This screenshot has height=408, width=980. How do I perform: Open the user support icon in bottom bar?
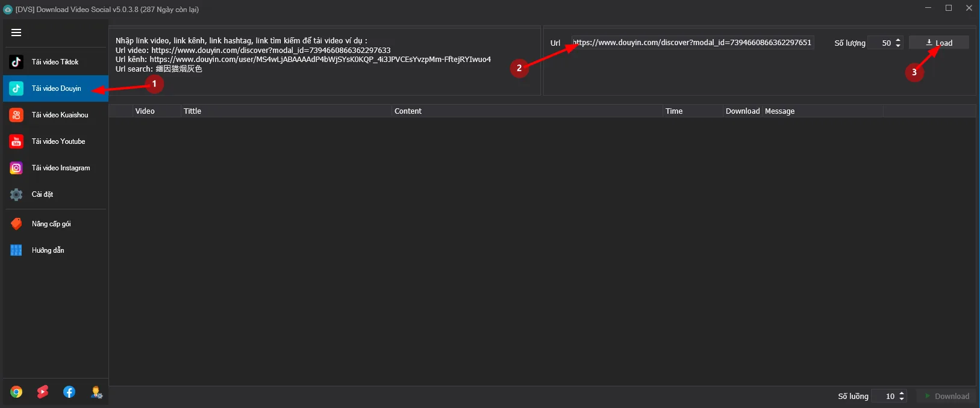point(96,392)
